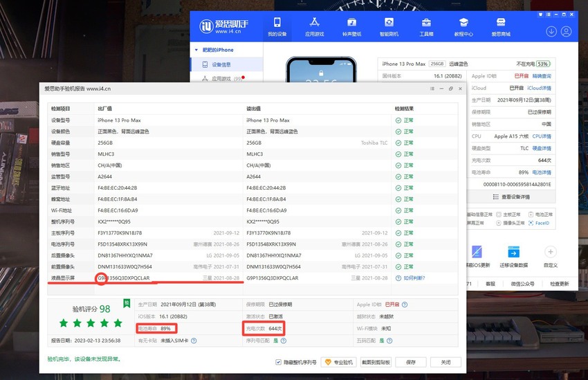Open the CPU详情 link
588x380 pixels.
pos(542,136)
